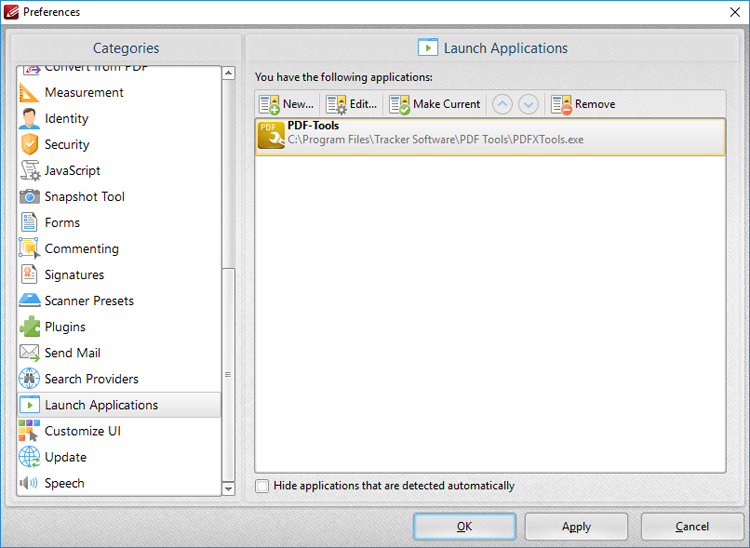
Task: Click the Search Providers globe icon
Action: (29, 379)
